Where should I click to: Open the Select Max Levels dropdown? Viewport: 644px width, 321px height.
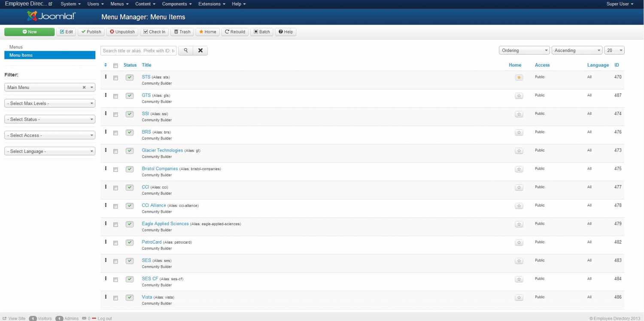point(50,103)
